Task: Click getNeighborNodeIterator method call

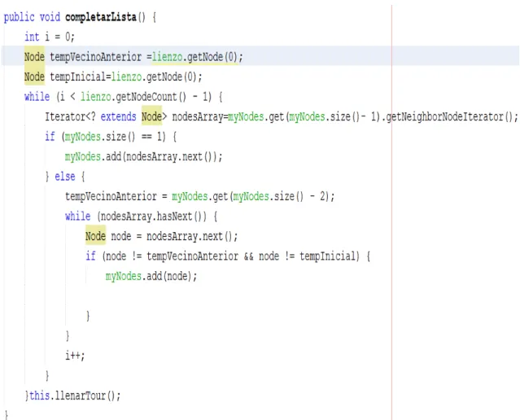Action: (x=445, y=116)
